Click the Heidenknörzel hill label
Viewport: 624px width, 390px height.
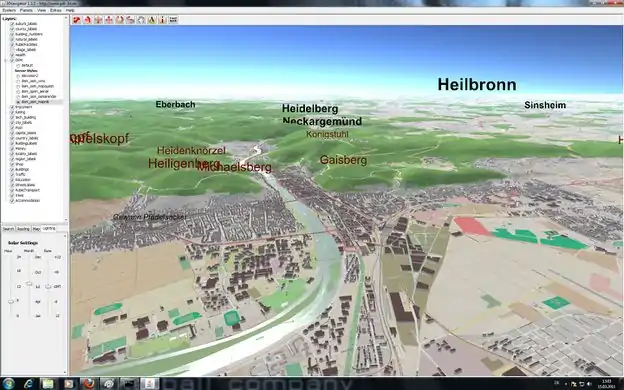point(191,150)
